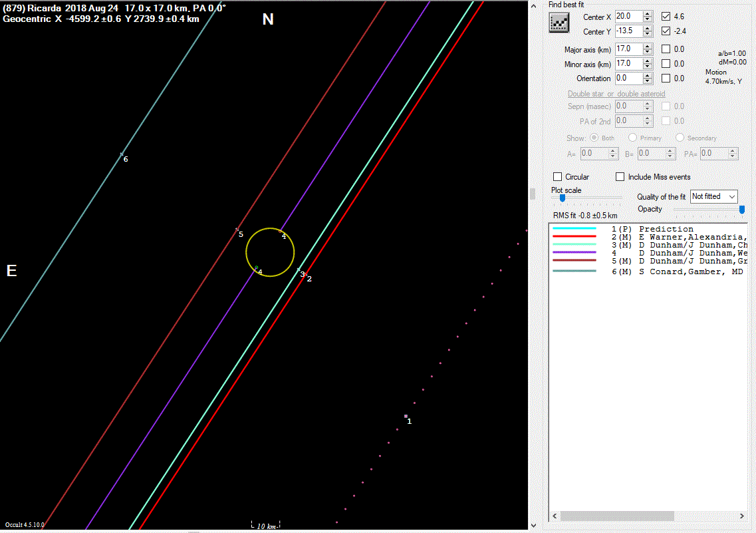
Task: Enable the Minor axis fit checkbox
Action: (666, 63)
